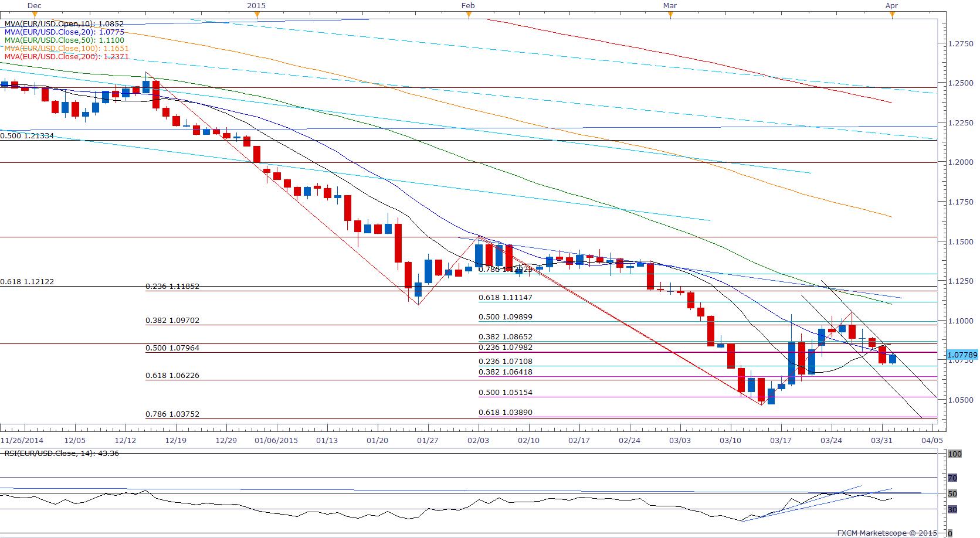The width and height of the screenshot is (980, 538).
Task: Click the 03/17 date axis label
Action: click(781, 440)
